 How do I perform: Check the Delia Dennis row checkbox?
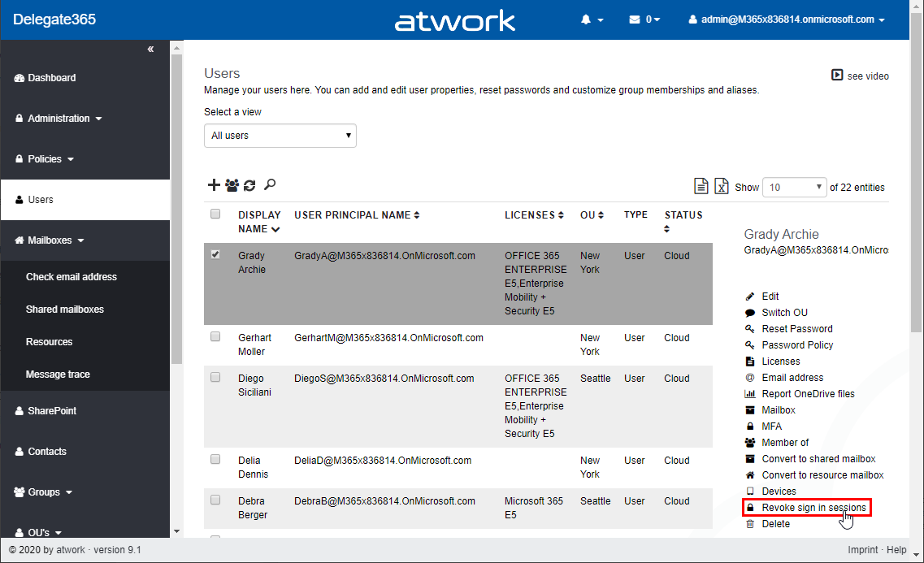[x=215, y=459]
